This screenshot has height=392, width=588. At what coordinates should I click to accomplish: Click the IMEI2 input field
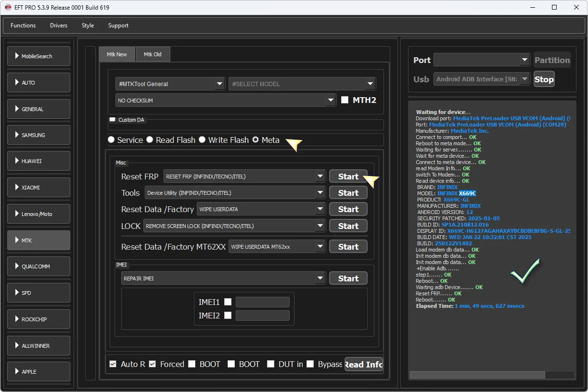pyautogui.click(x=262, y=316)
